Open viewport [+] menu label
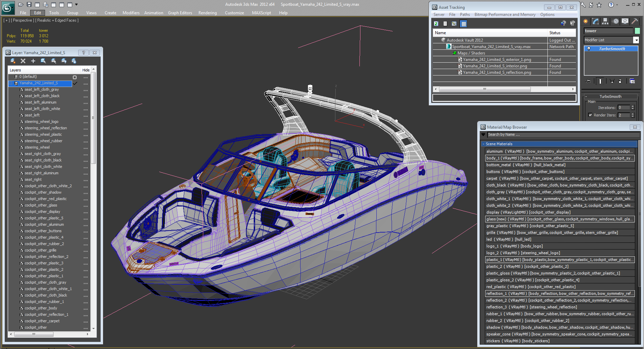 coord(6,20)
